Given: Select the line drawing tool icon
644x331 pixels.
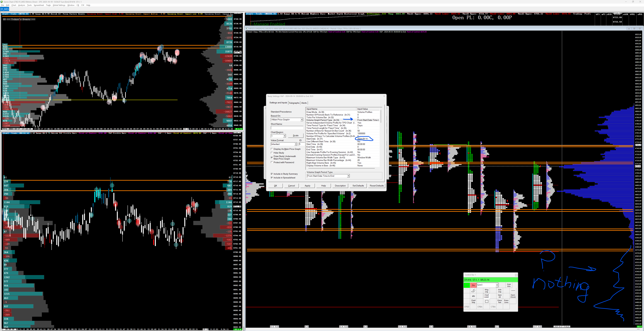Looking at the screenshot, I should pos(473,291).
